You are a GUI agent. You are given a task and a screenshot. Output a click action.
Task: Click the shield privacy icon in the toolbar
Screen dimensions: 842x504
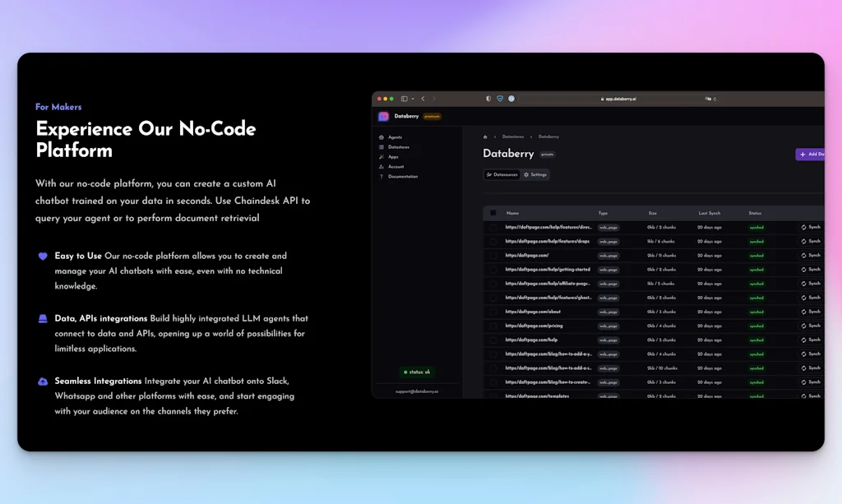tap(500, 99)
